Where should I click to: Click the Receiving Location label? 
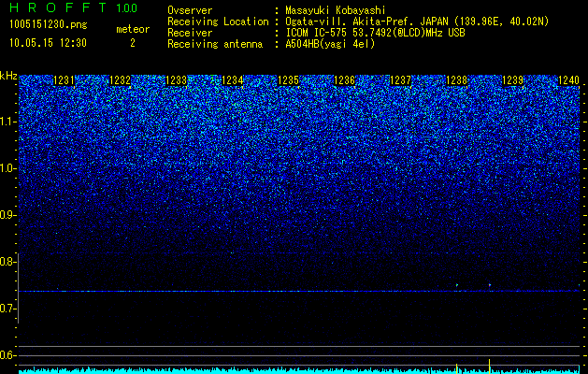click(218, 22)
